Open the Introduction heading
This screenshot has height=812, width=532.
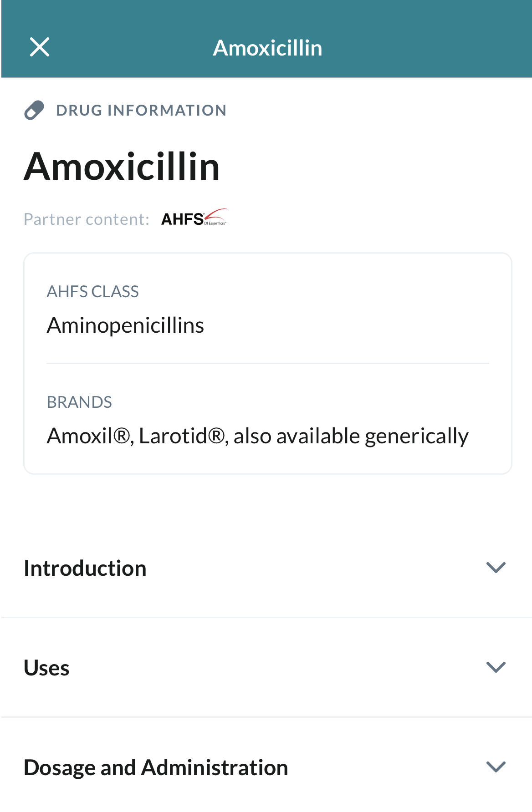coord(85,568)
